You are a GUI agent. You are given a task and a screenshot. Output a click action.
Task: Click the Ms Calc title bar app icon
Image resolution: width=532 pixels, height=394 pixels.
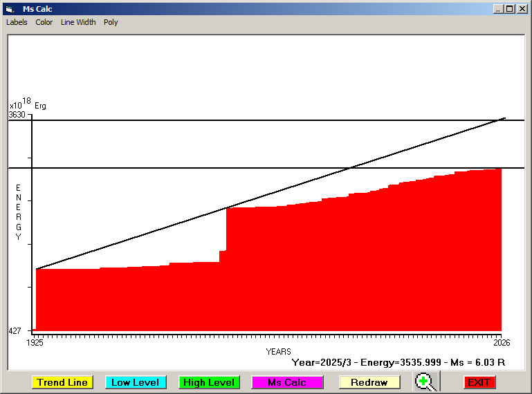click(x=10, y=9)
